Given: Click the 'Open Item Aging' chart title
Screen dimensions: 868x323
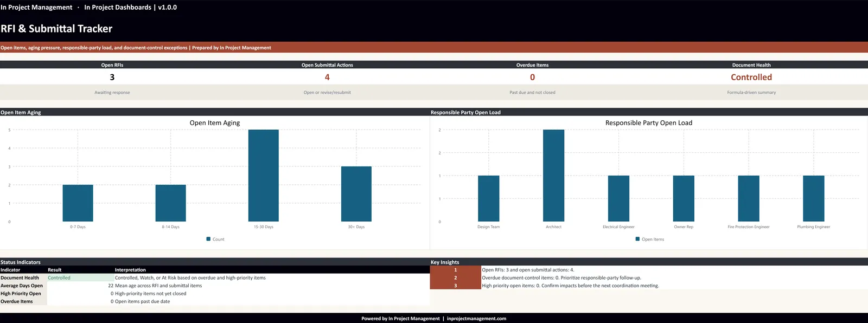Looking at the screenshot, I should coord(215,123).
